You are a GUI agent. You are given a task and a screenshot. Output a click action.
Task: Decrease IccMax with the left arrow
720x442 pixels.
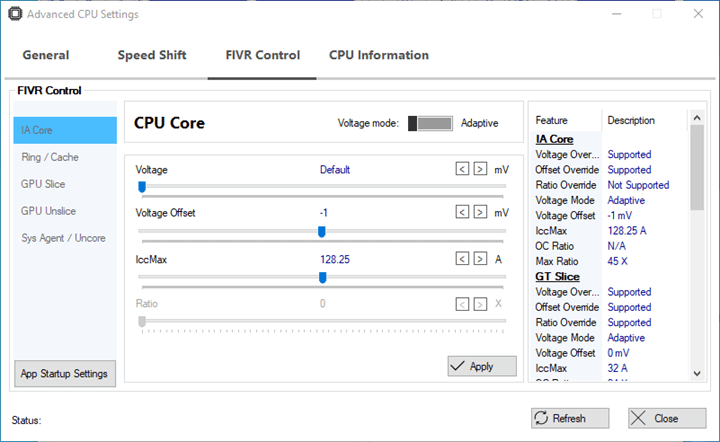click(x=462, y=259)
